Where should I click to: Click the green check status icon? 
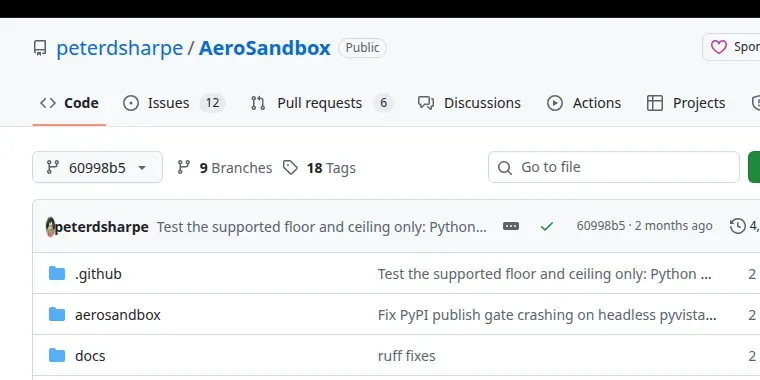click(547, 226)
